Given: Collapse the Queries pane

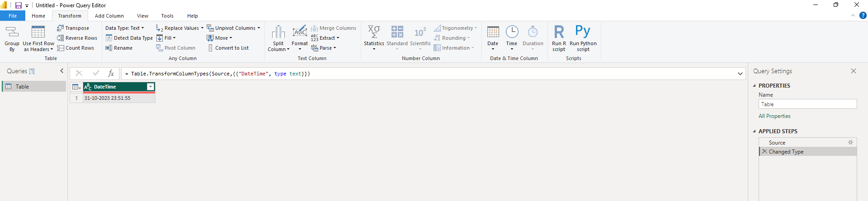Looking at the screenshot, I should click(x=62, y=71).
